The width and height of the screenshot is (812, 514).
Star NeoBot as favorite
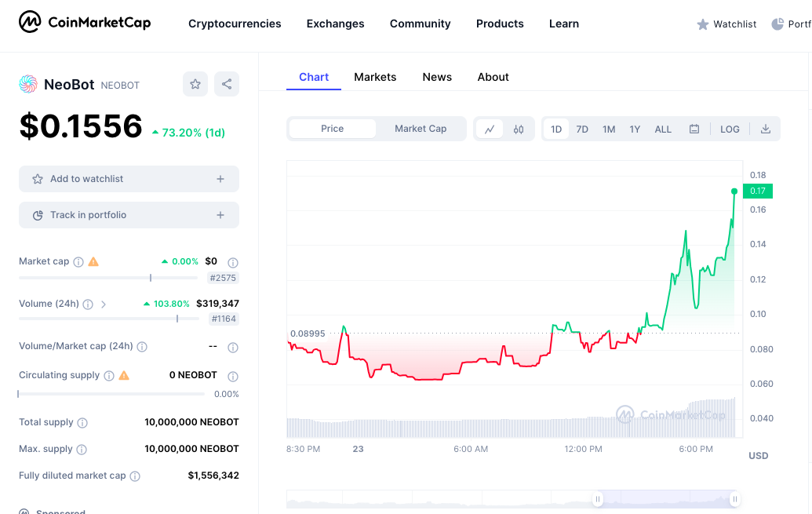[195, 84]
